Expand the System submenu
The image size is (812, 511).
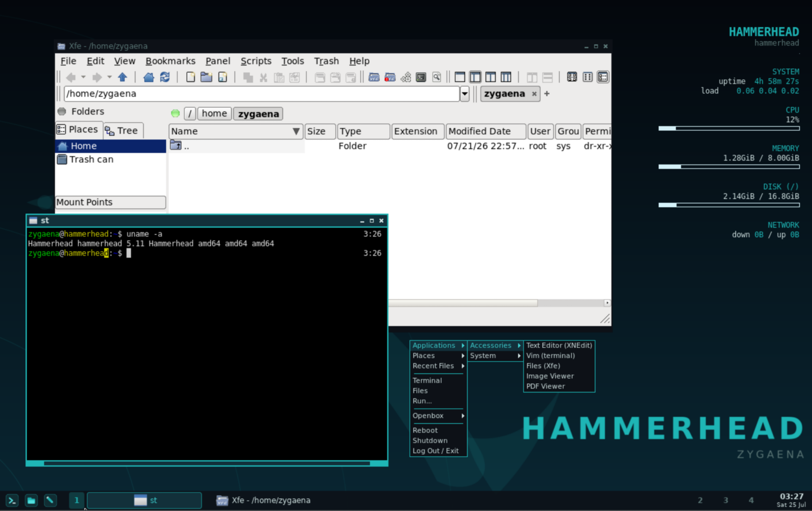click(x=495, y=356)
